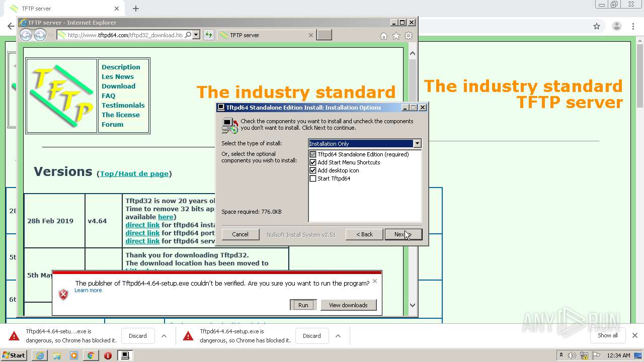Cancel the Tftpd64 installation

point(240,234)
